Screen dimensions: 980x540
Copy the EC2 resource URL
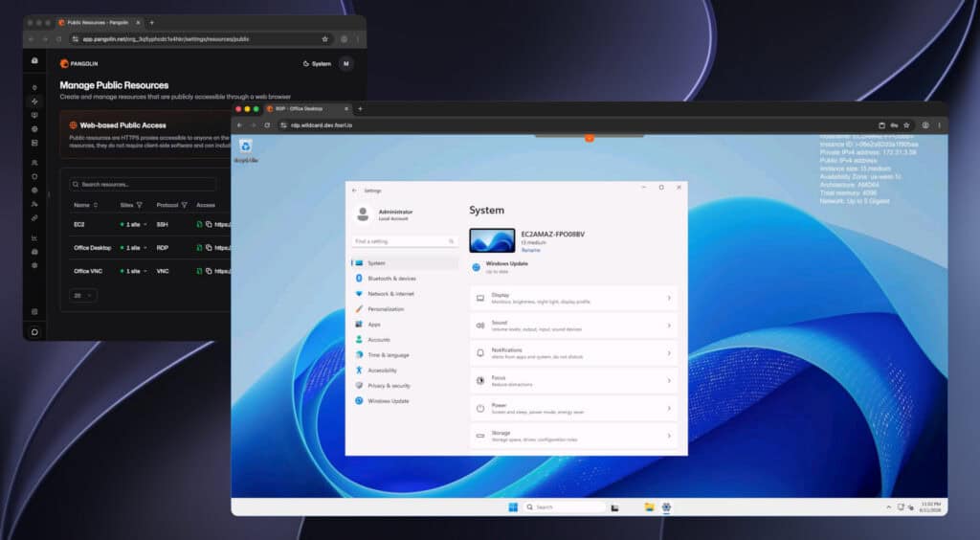click(x=209, y=224)
